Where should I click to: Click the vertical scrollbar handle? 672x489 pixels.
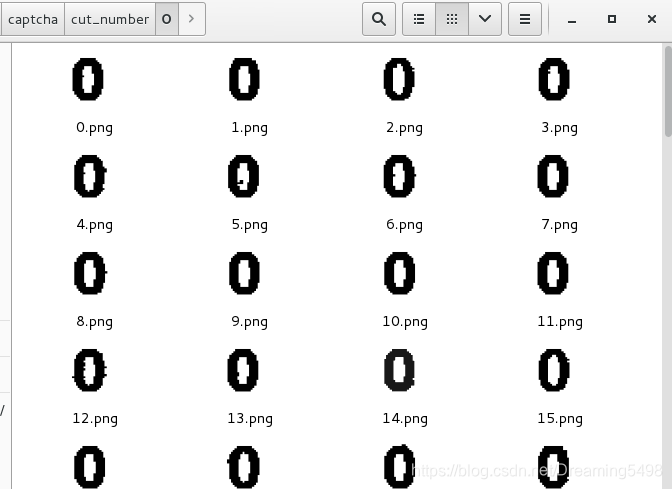click(668, 91)
